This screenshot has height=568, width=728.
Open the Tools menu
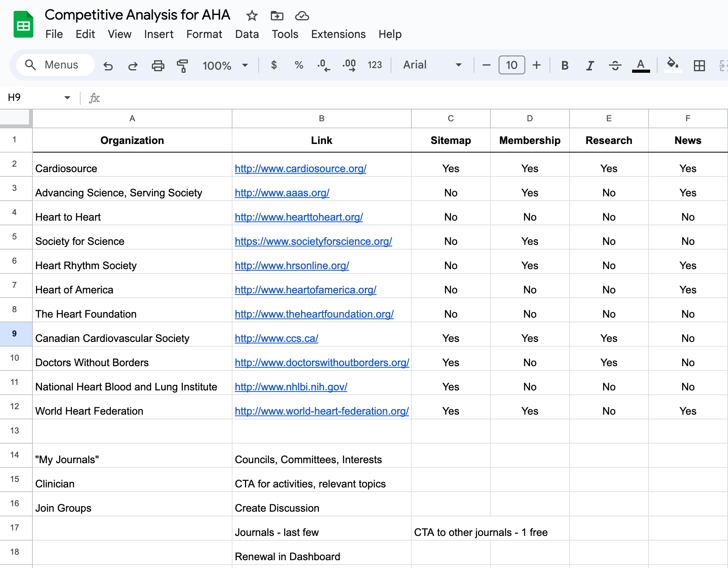click(x=285, y=34)
